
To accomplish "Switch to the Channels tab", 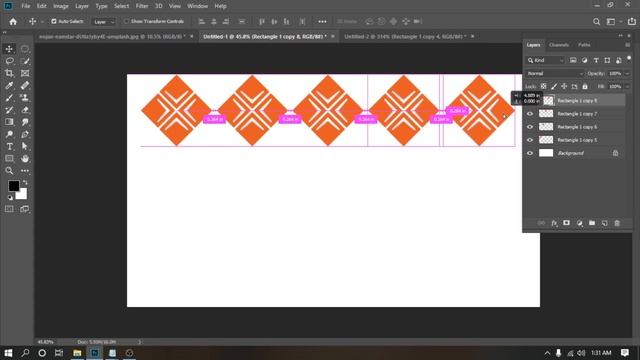I will [559, 45].
